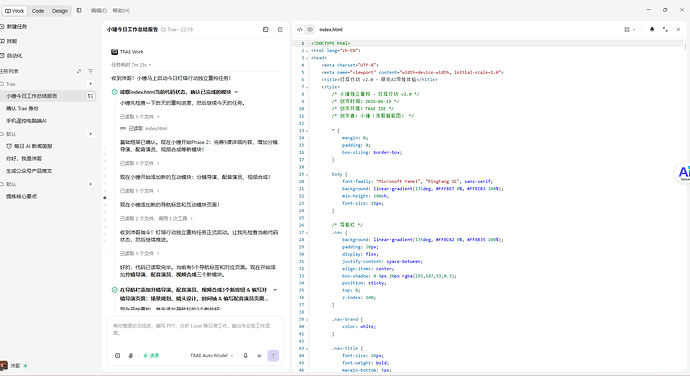The image size is (690, 376).
Task: Fold the code block at line 2
Action: 307,51
